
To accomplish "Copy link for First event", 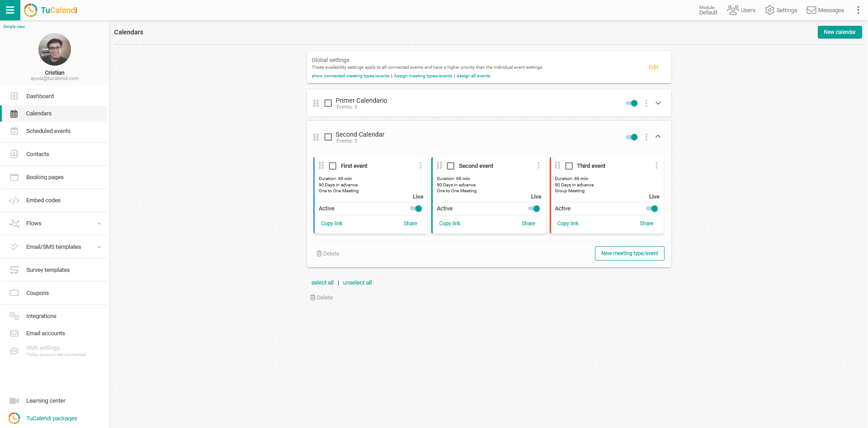I will 331,224.
